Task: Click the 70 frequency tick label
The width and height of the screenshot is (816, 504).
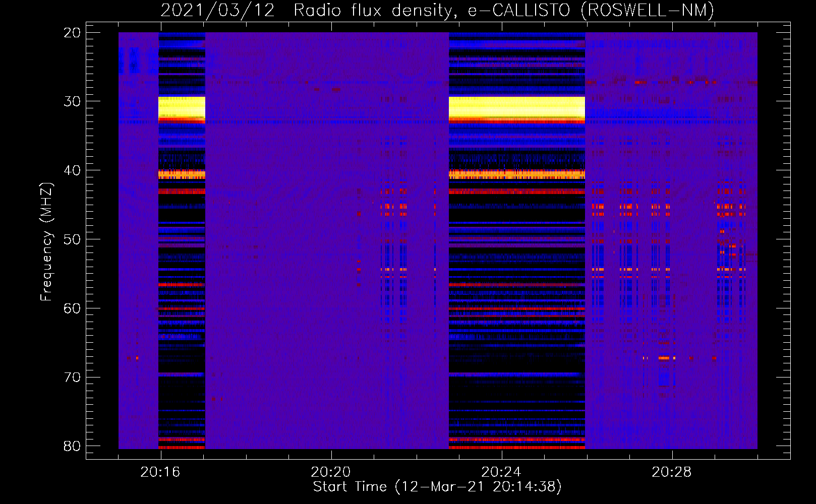Action: pos(72,377)
